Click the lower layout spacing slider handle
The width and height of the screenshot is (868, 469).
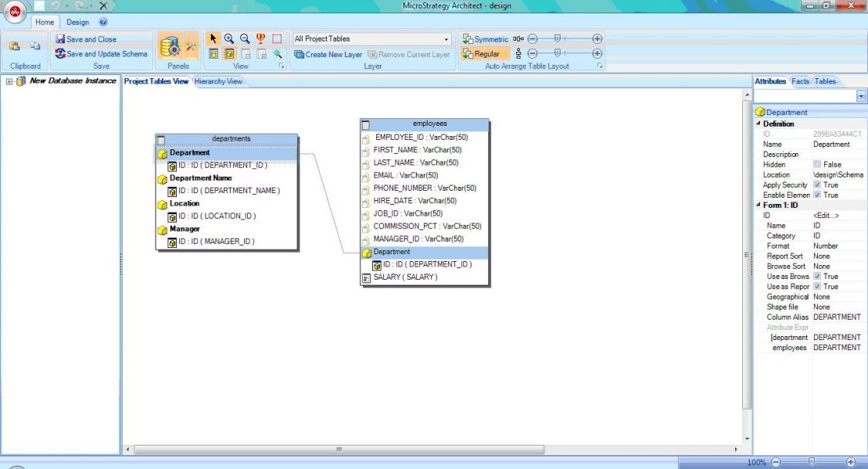(558, 54)
